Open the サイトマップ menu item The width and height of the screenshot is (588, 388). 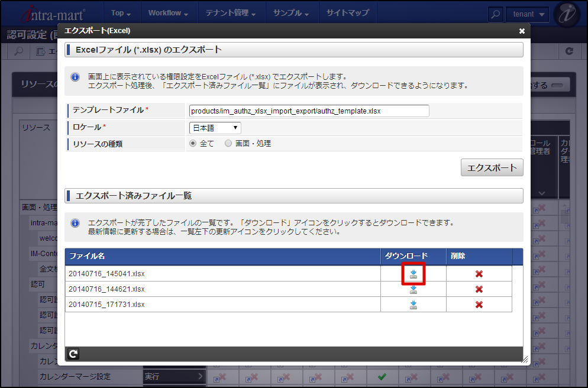pyautogui.click(x=348, y=12)
